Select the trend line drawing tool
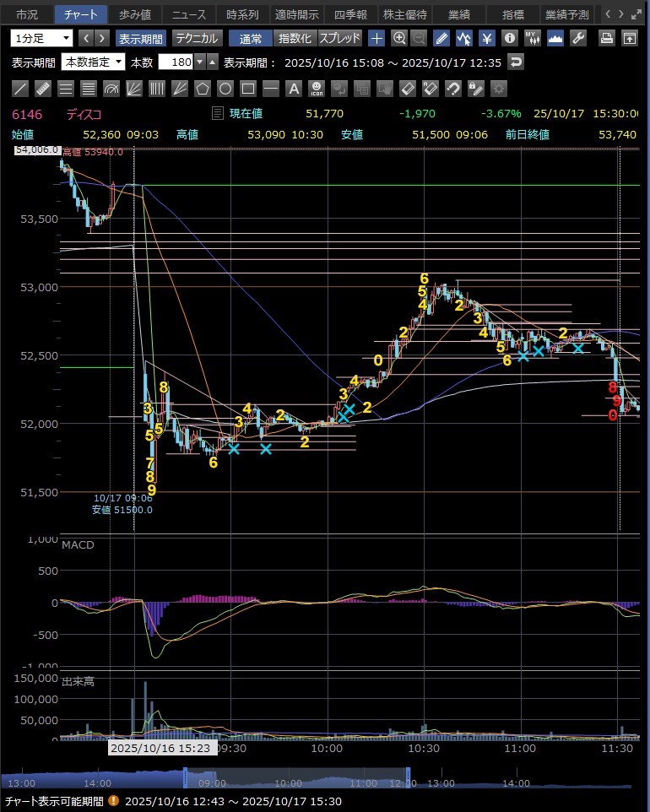The image size is (650, 812). [21, 89]
